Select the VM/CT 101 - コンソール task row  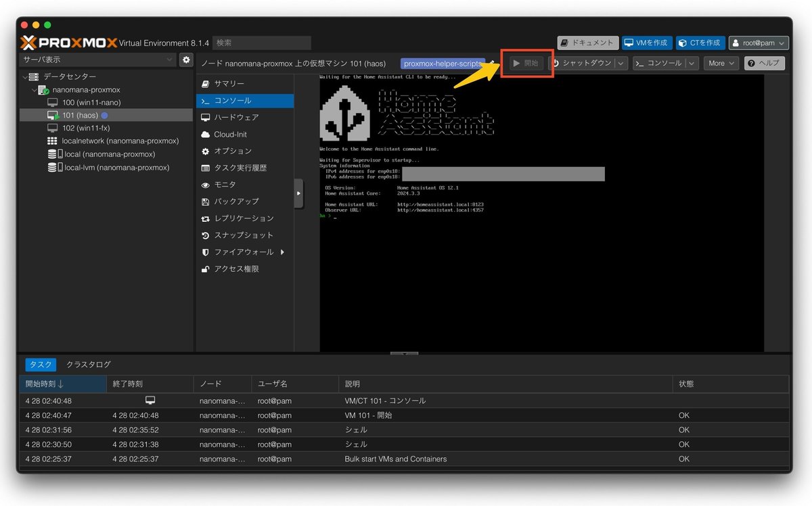(404, 400)
